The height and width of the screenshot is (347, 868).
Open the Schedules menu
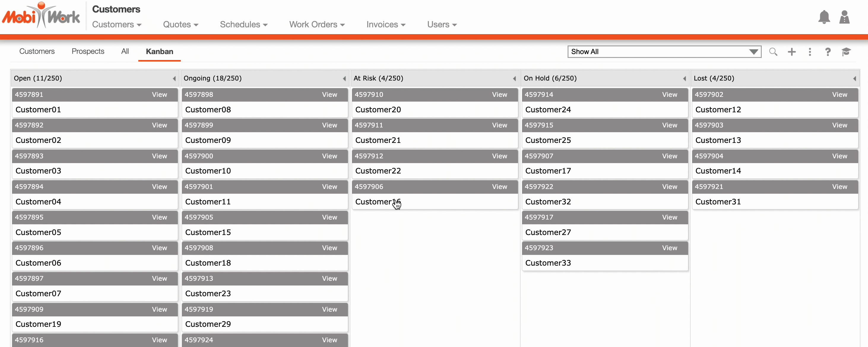(243, 25)
